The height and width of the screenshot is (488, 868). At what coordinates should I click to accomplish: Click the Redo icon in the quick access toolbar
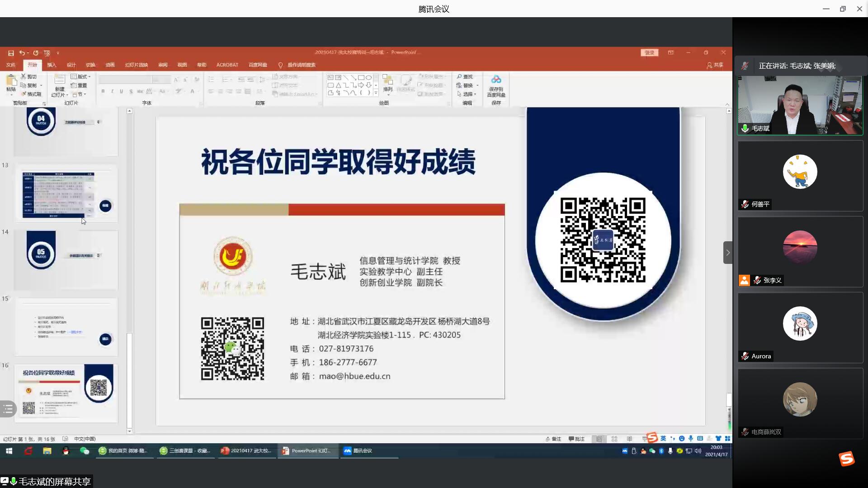click(x=35, y=53)
